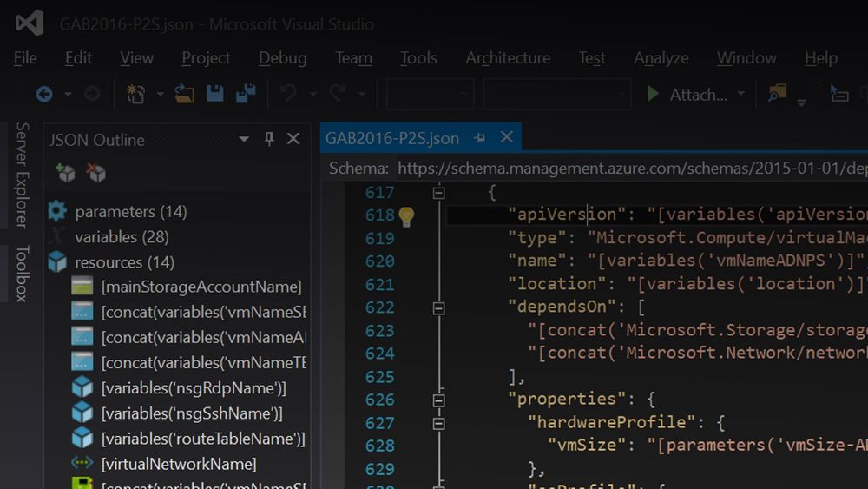Open the View menu
This screenshot has width=868, height=489.
[136, 57]
